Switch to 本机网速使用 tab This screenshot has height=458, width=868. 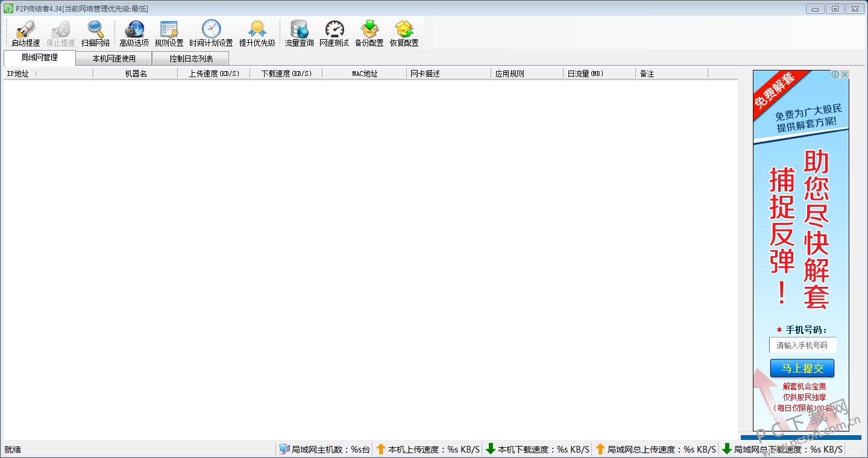point(114,58)
